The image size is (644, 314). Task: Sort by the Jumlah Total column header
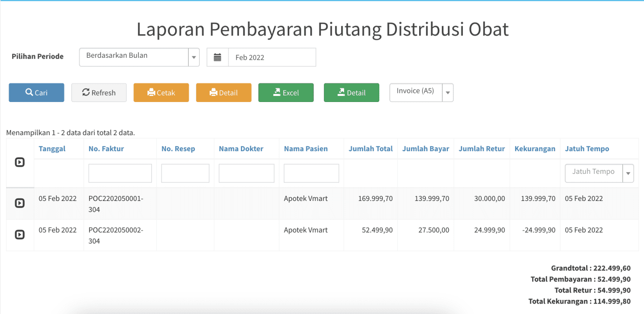(x=371, y=149)
